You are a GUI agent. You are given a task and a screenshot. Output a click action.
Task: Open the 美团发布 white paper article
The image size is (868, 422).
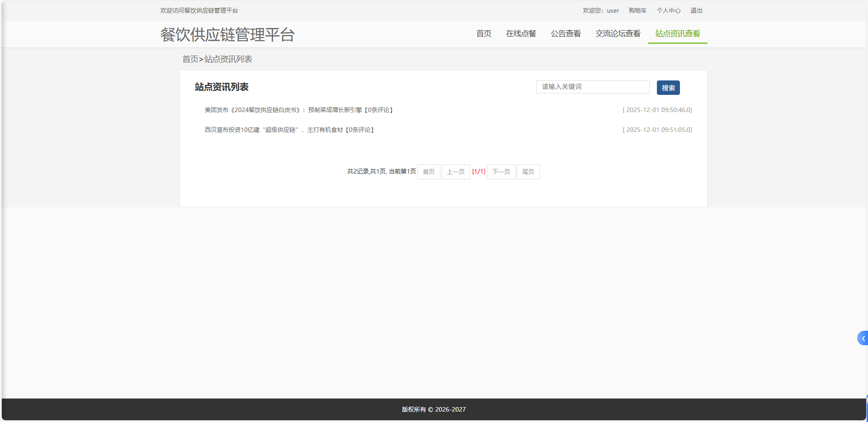pos(298,110)
